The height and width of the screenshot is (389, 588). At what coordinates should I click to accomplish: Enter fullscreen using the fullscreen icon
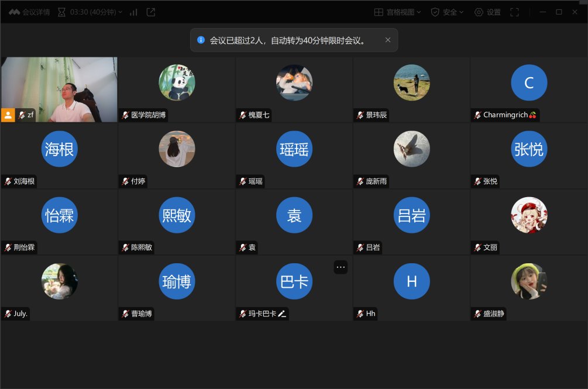point(515,12)
